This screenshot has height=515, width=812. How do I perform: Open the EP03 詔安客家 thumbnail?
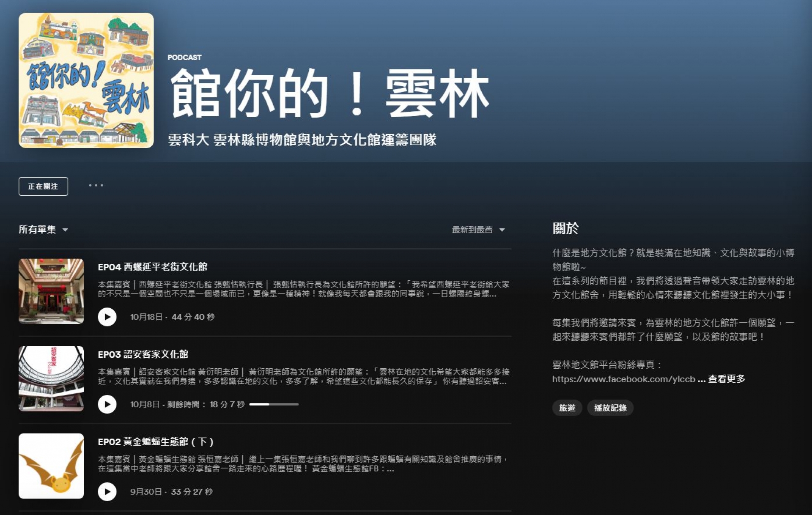point(51,378)
